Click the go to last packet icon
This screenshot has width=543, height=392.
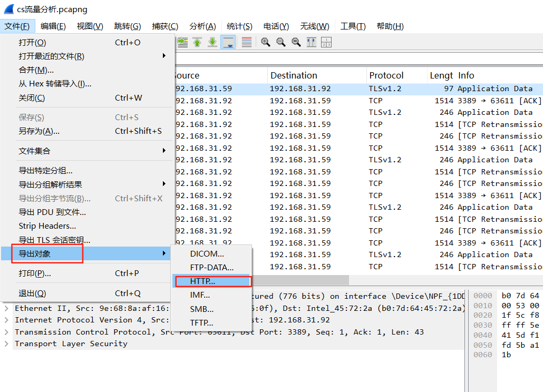click(212, 42)
